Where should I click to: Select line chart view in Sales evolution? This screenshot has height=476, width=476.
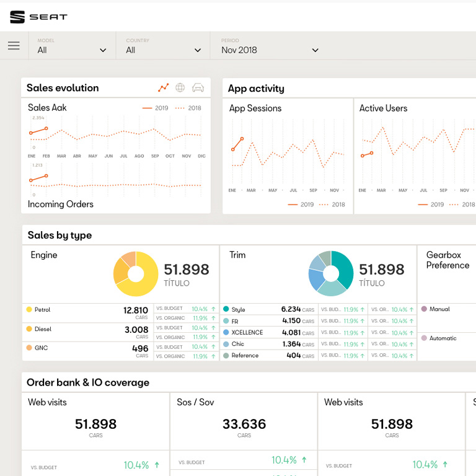(x=163, y=88)
